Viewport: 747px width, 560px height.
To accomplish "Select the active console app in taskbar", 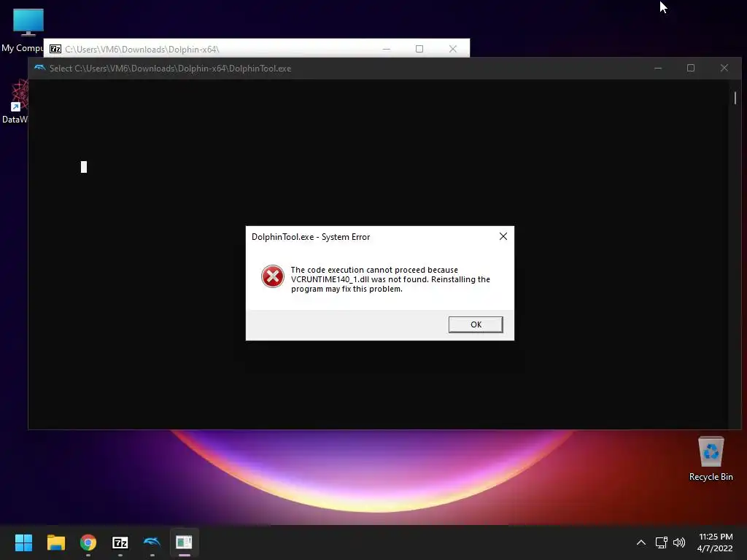I will pos(184,542).
